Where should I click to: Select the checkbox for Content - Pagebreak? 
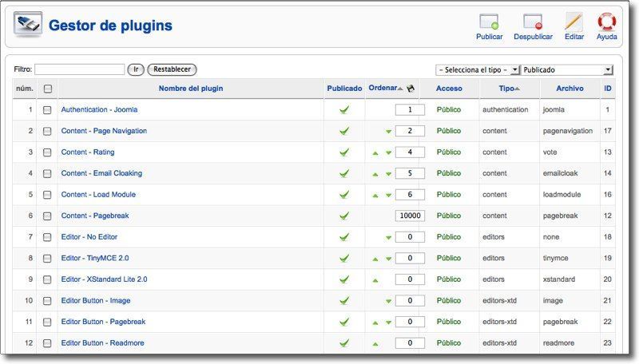tap(47, 216)
